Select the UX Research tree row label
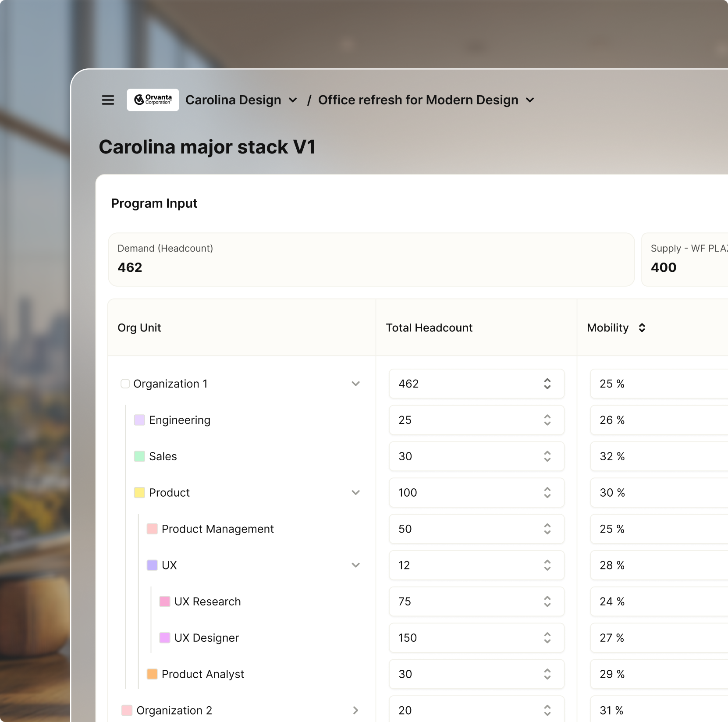The height and width of the screenshot is (722, 728). (x=208, y=601)
